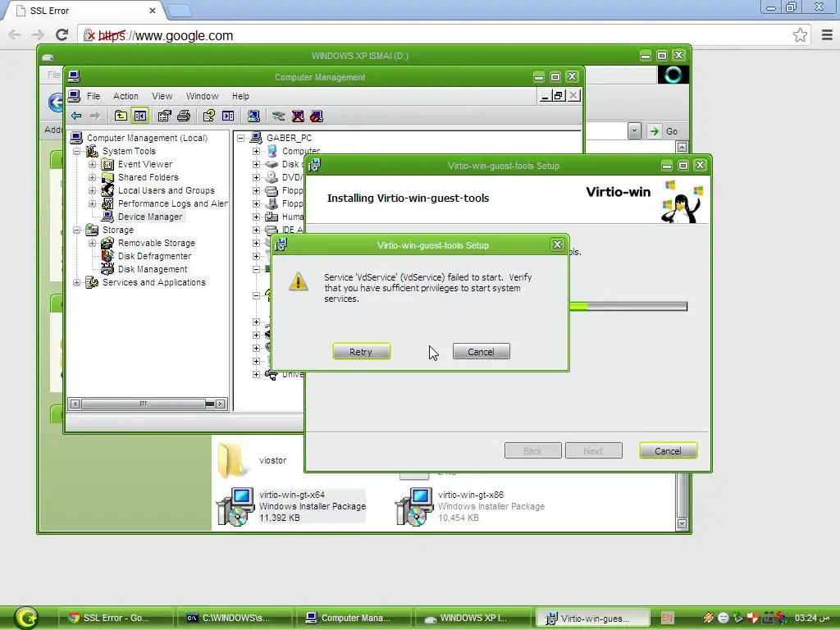Click the Scan for hardware changes icon
The height and width of the screenshot is (630, 840).
pyautogui.click(x=253, y=116)
